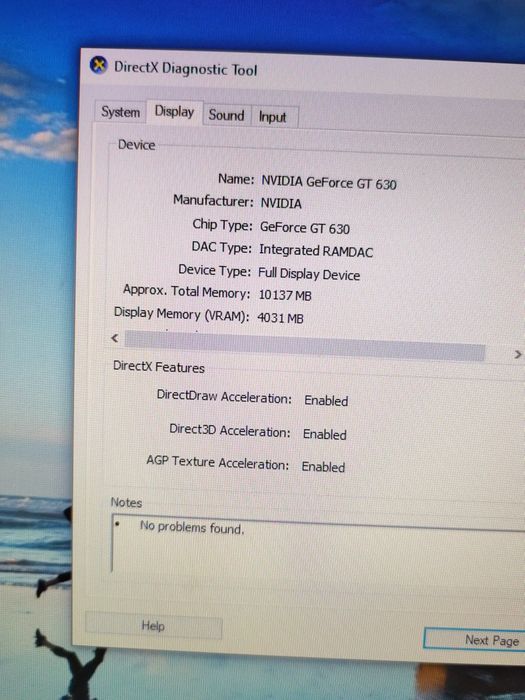Click the Help button
The width and height of the screenshot is (525, 700).
click(x=153, y=625)
